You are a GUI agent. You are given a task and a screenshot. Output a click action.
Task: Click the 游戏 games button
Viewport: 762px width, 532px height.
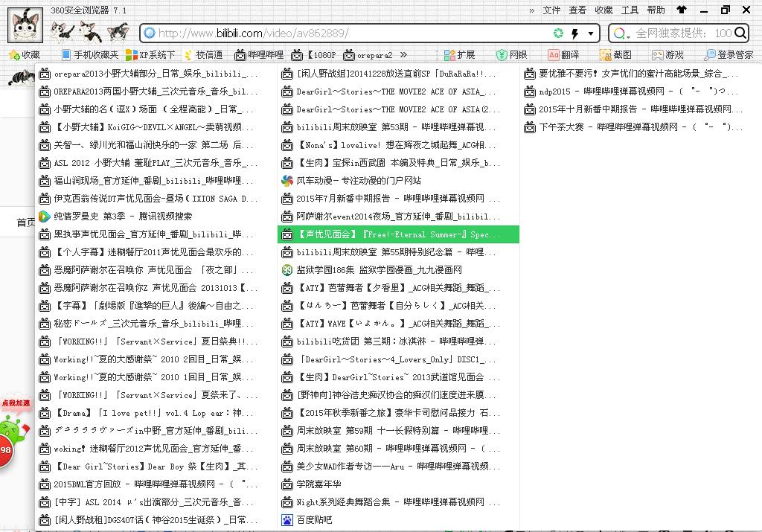tap(667, 55)
